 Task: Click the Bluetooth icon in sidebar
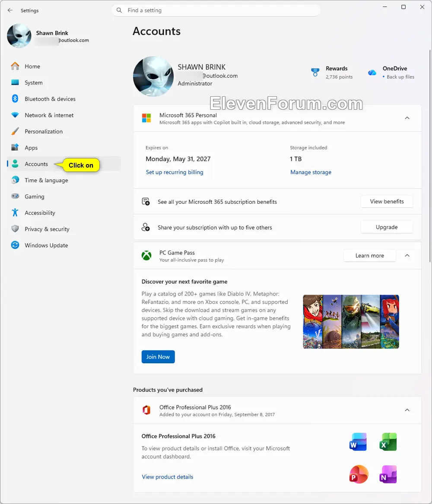(x=15, y=98)
